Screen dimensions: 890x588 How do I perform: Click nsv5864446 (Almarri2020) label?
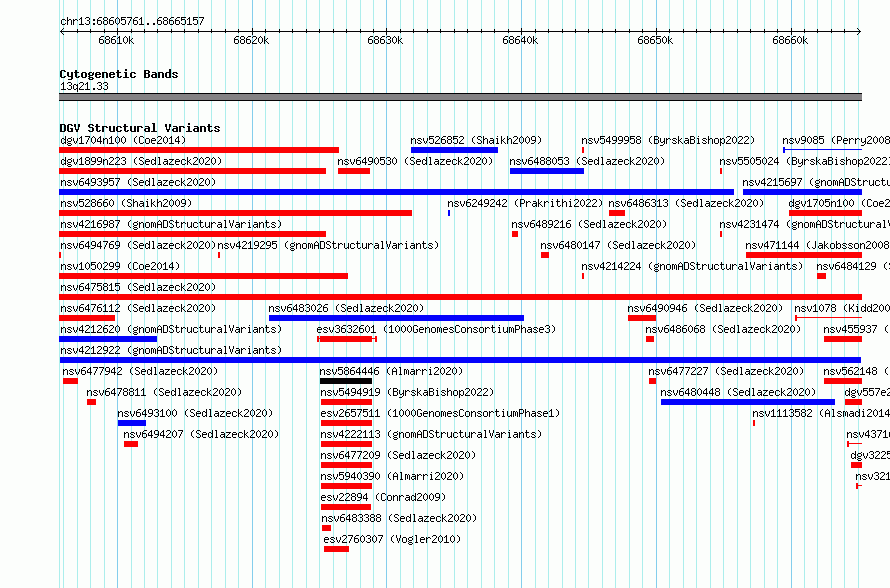pos(391,371)
